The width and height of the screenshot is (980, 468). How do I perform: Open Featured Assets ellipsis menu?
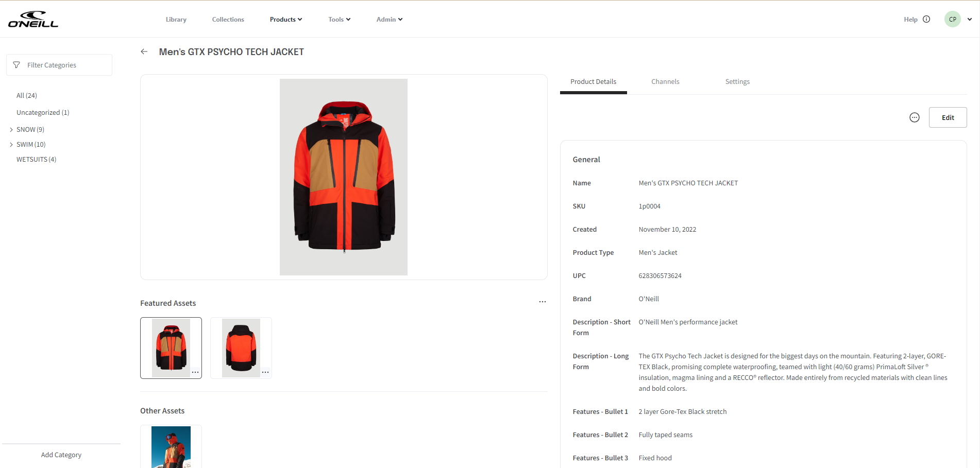543,302
